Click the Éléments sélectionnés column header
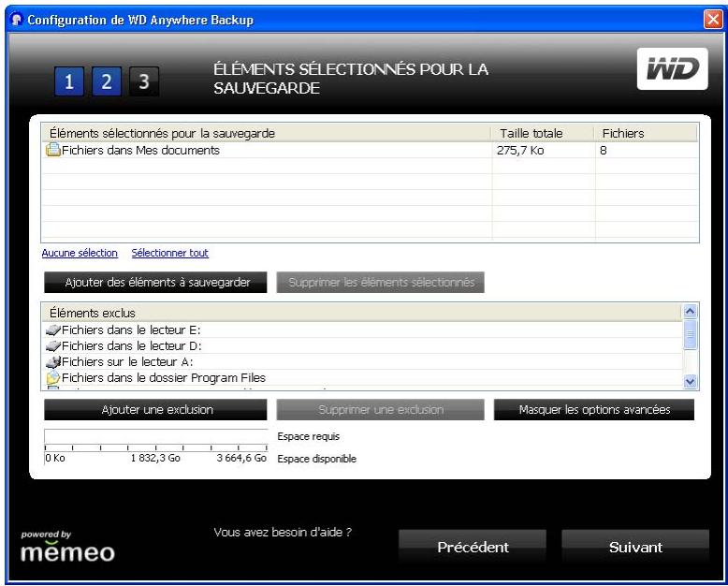Viewport: 728px width, 586px height. click(x=267, y=133)
